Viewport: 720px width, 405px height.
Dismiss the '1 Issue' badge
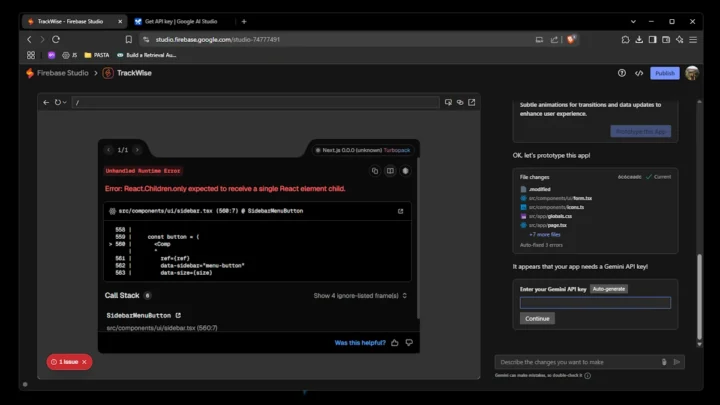[84, 362]
